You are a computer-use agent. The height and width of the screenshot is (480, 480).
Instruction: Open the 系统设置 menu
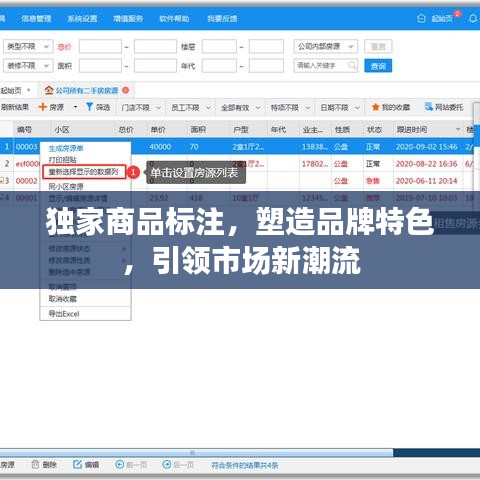[82, 19]
